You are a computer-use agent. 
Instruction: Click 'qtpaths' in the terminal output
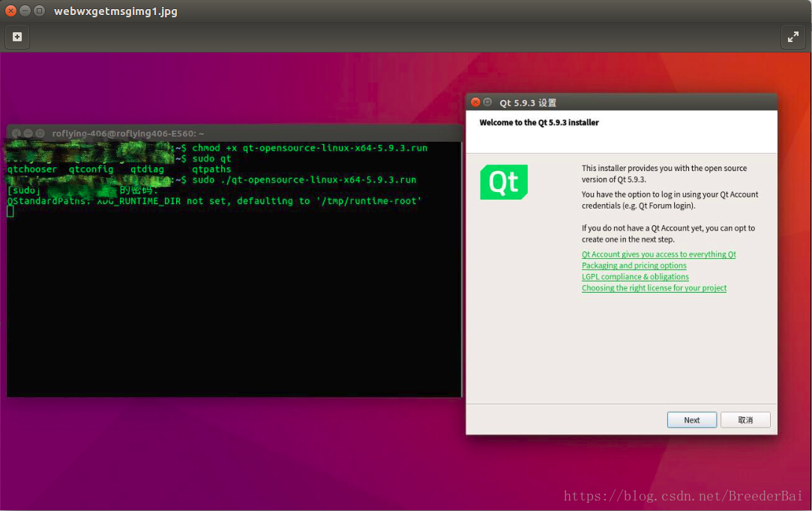click(x=211, y=170)
